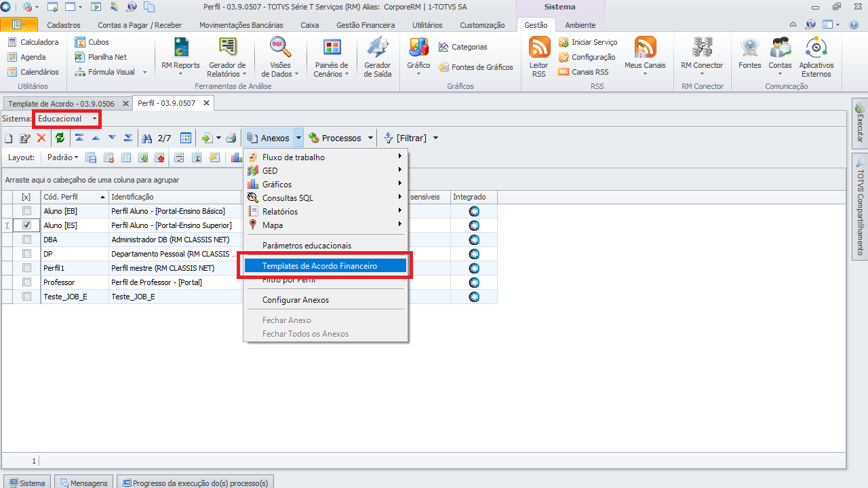Image resolution: width=868 pixels, height=488 pixels.
Task: Tick the checkbox for Teste_JOB_E row
Action: coord(26,297)
